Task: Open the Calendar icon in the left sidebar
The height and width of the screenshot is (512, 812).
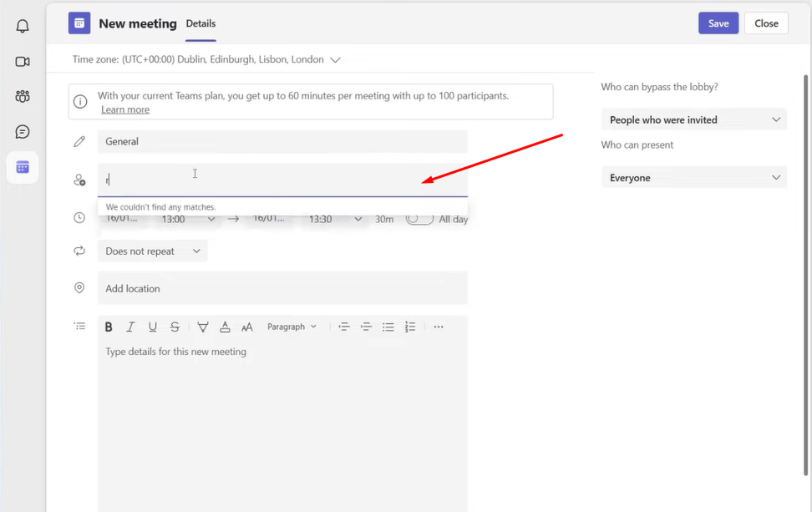Action: click(22, 167)
